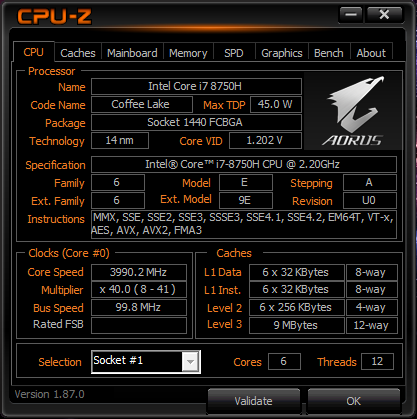The width and height of the screenshot is (417, 419).
Task: Click the processor Name field
Action: point(196,86)
